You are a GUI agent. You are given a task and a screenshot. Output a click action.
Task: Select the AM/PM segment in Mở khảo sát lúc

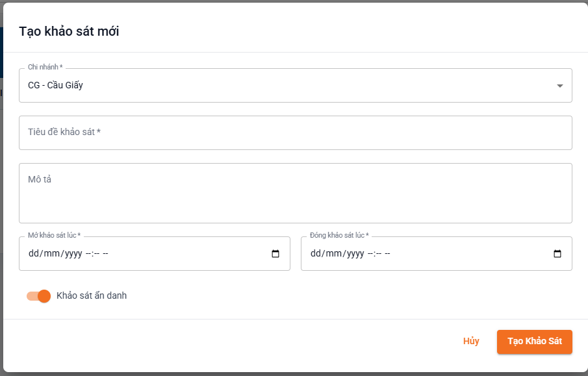pos(105,254)
